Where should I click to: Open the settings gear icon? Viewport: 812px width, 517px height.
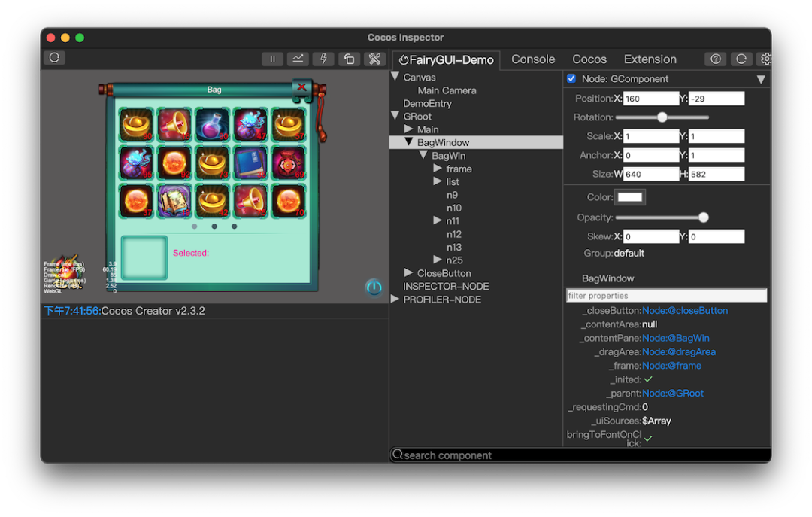765,59
